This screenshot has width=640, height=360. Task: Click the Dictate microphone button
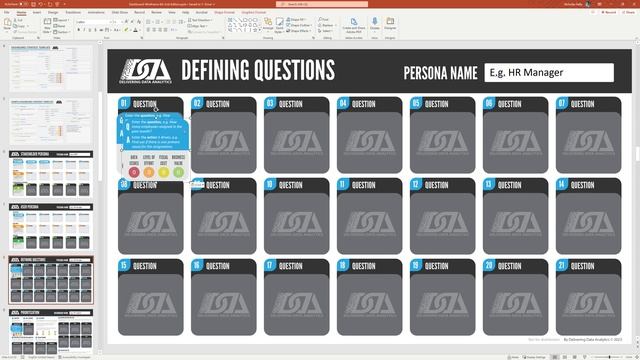[374, 24]
